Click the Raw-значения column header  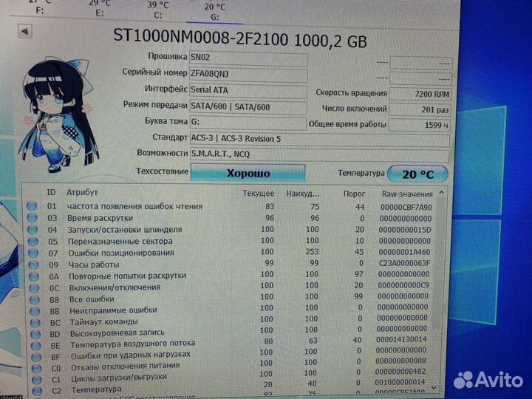(x=407, y=194)
